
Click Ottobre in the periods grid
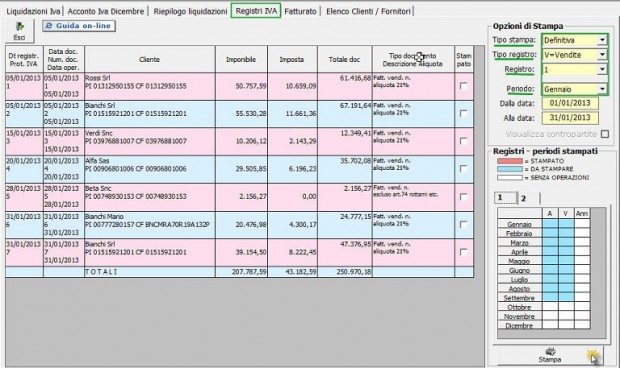click(x=519, y=307)
